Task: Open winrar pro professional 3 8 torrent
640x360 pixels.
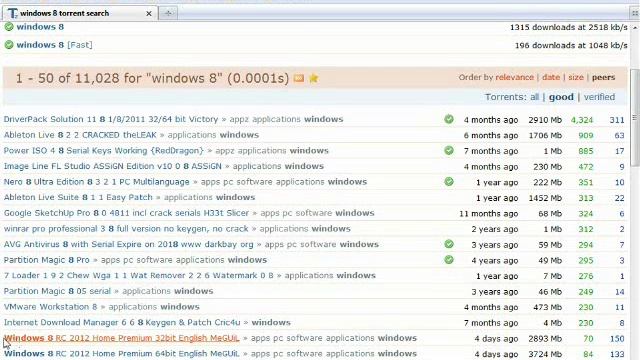Action: tap(126, 229)
